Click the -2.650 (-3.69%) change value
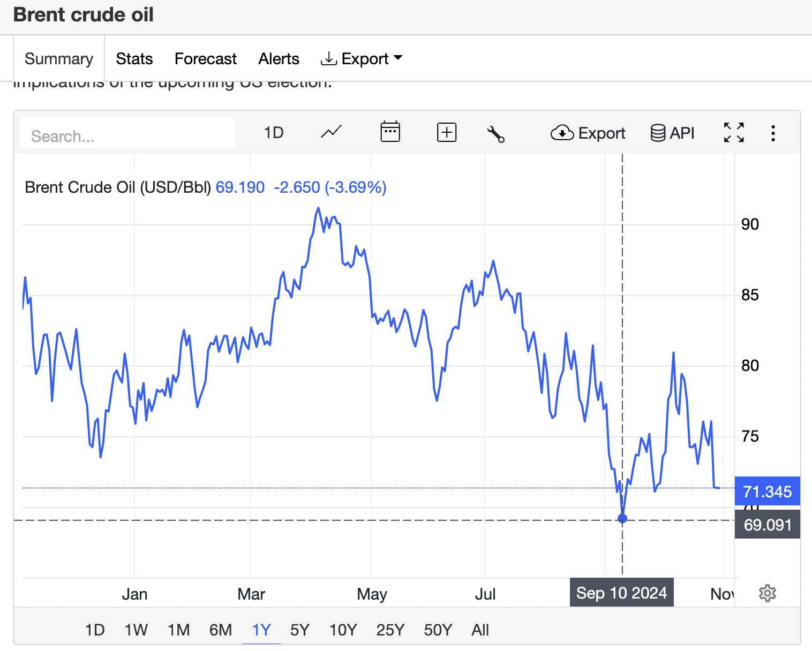This screenshot has height=651, width=812. click(330, 187)
